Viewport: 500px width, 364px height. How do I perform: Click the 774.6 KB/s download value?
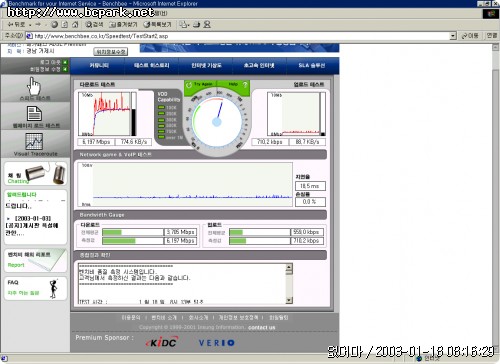coord(133,142)
